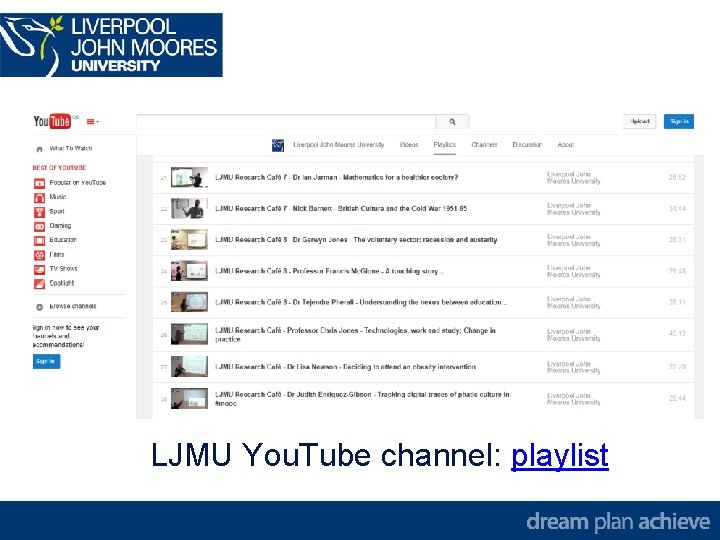This screenshot has height=540, width=720.
Task: Switch to the Playlists tab
Action: pyautogui.click(x=444, y=145)
